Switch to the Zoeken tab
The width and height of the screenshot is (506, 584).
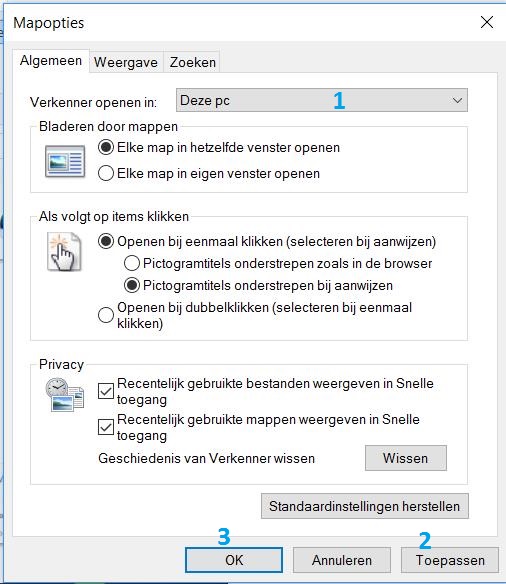(192, 62)
